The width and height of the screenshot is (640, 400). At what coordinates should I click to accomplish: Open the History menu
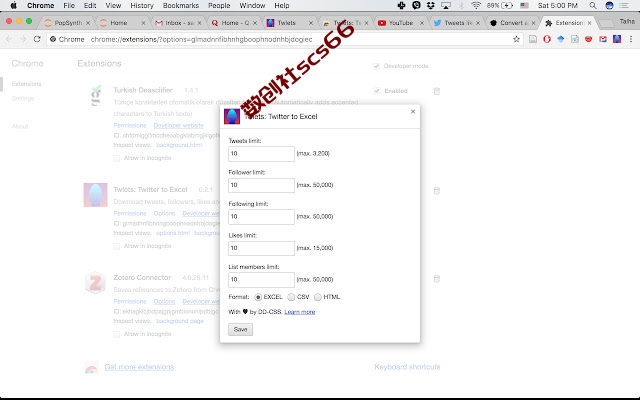click(142, 5)
